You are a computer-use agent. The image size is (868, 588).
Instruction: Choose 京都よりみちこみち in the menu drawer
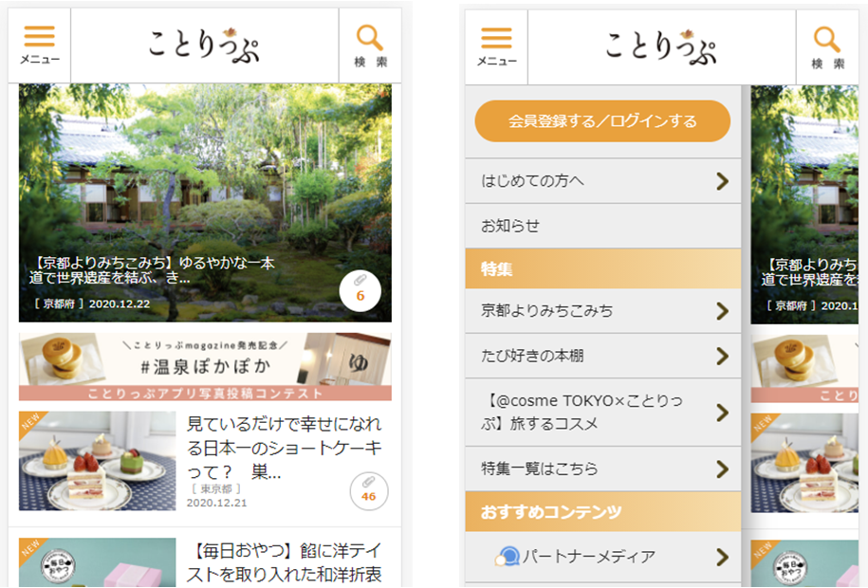pyautogui.click(x=602, y=311)
